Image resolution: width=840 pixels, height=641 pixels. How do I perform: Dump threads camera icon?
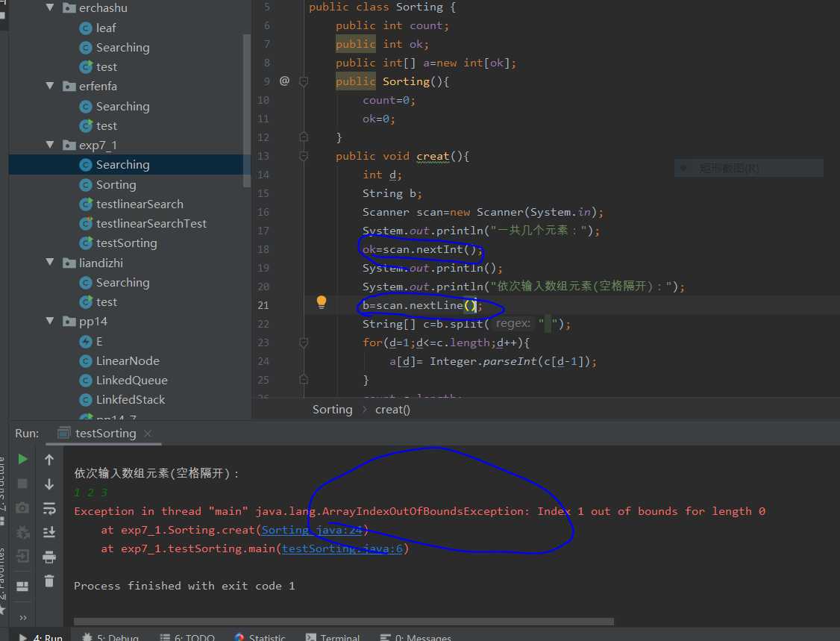click(22, 507)
